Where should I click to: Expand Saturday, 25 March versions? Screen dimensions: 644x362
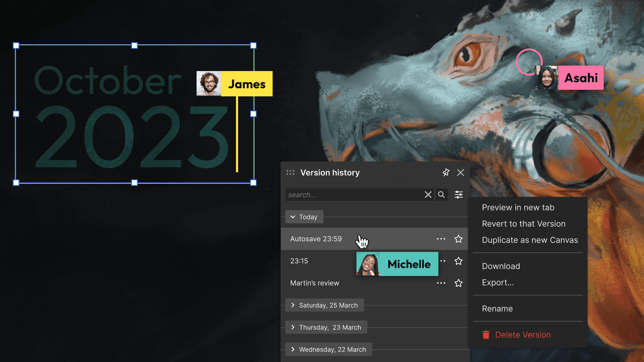point(324,305)
